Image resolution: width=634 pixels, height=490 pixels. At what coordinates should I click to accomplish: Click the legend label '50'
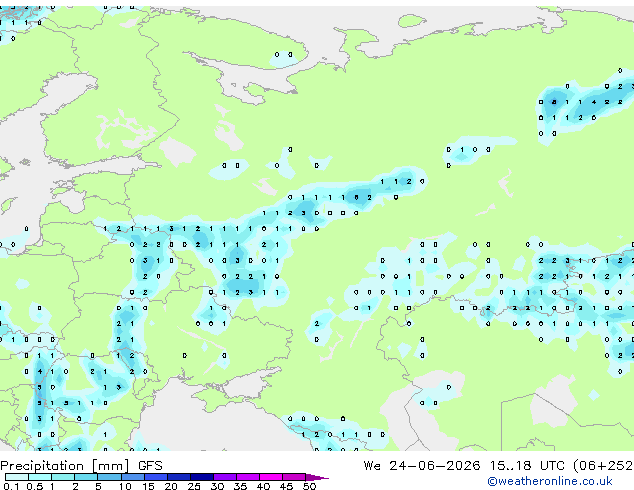309,486
